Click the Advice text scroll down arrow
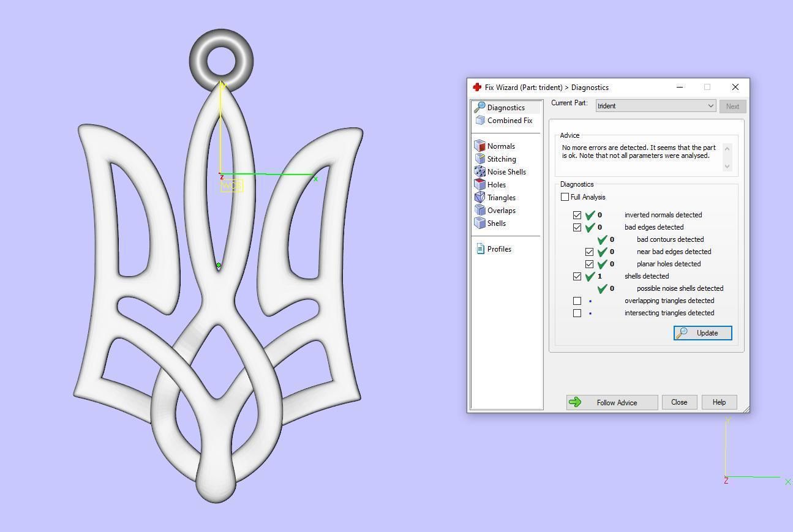This screenshot has height=532, width=793. point(727,167)
